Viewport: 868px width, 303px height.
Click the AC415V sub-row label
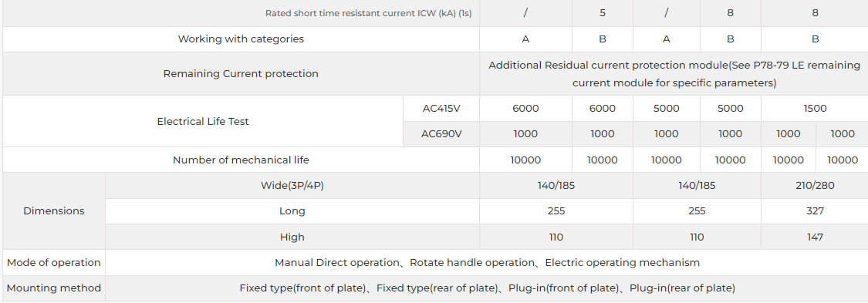click(x=441, y=109)
